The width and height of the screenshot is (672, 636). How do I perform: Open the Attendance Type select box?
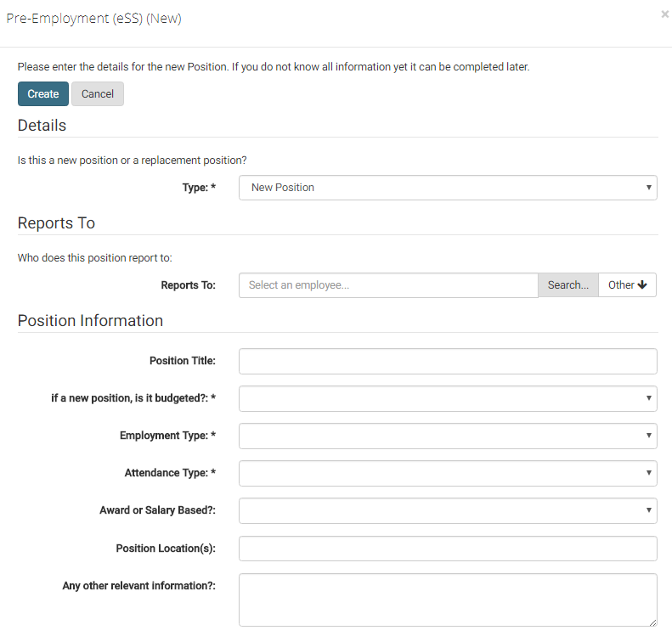click(x=448, y=473)
